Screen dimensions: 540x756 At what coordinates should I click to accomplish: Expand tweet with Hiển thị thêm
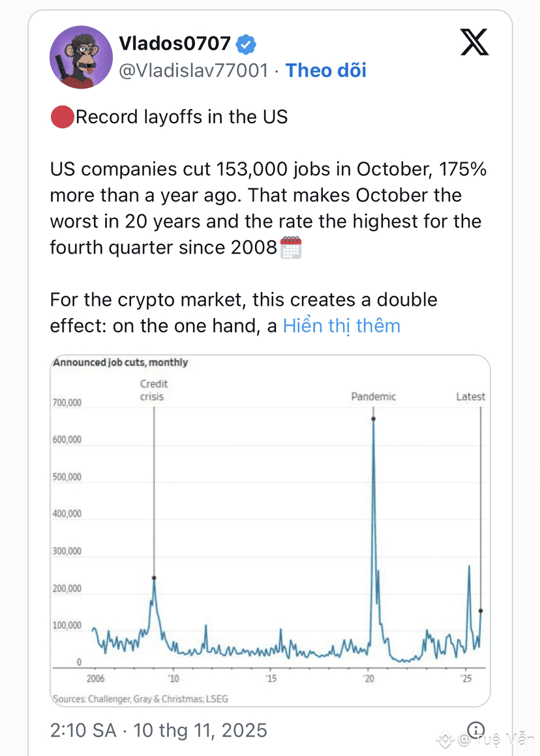[x=341, y=326]
